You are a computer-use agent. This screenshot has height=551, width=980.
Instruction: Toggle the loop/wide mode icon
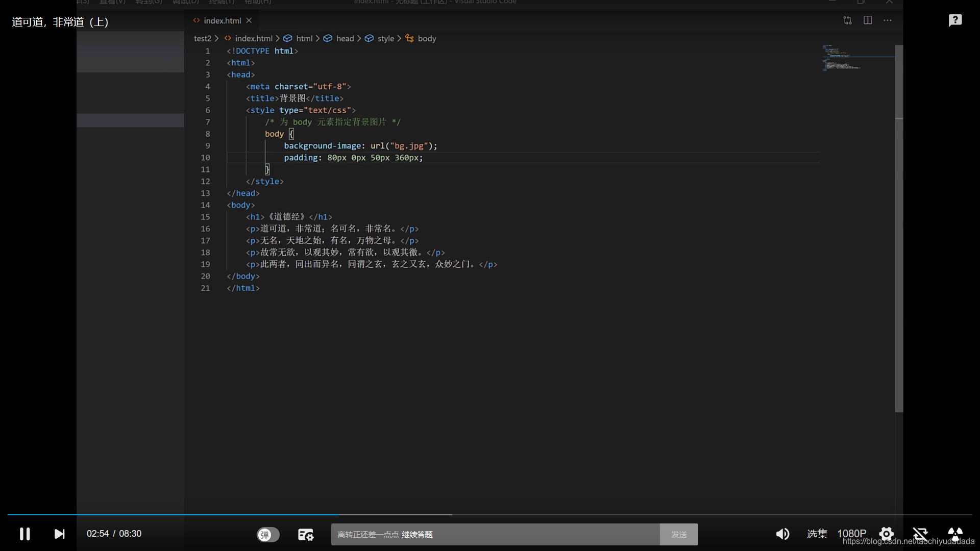pyautogui.click(x=920, y=534)
